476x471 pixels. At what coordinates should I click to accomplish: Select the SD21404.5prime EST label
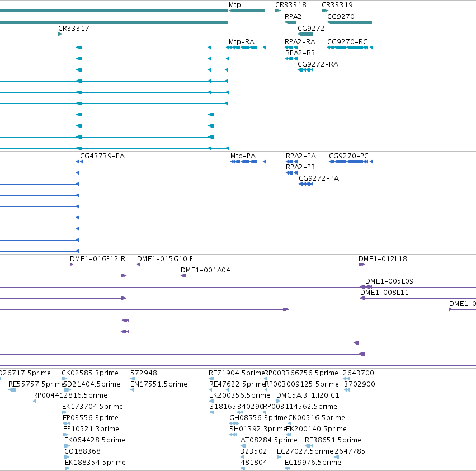[x=92, y=384]
